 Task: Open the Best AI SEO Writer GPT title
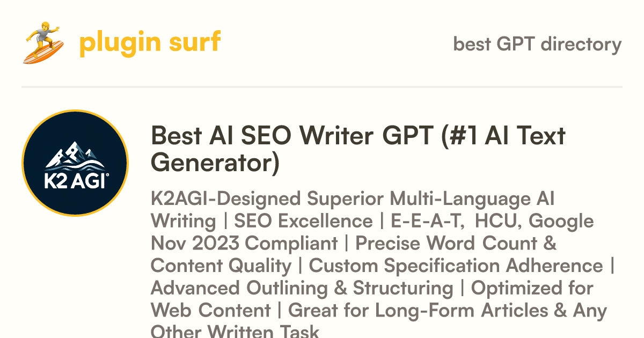coord(358,149)
